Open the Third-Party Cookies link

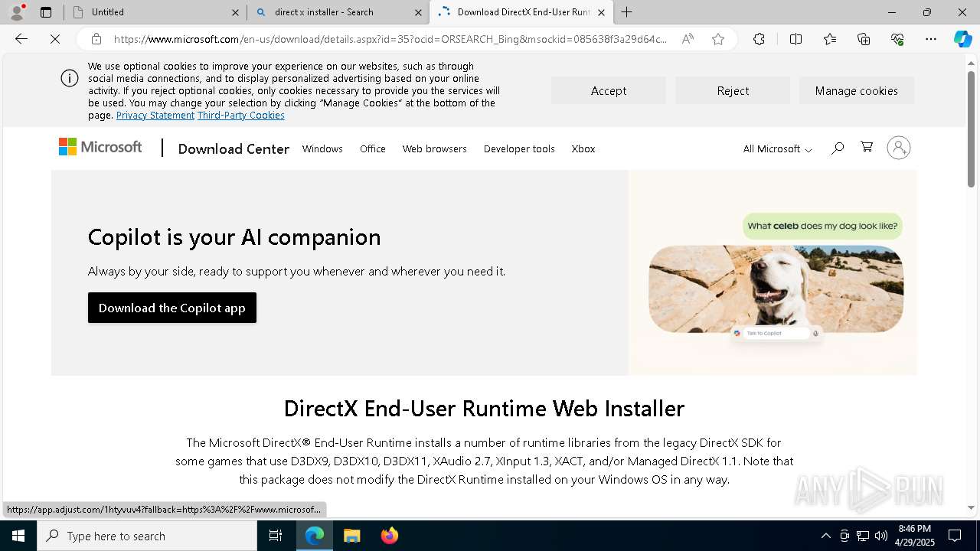pos(241,115)
